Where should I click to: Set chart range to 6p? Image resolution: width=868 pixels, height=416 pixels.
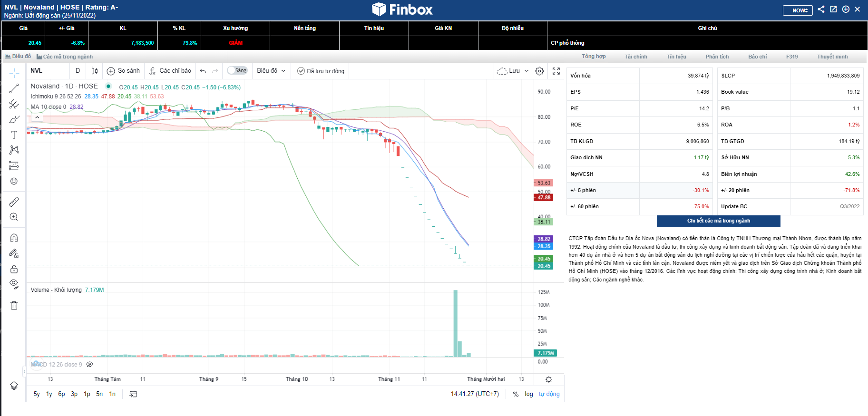61,394
